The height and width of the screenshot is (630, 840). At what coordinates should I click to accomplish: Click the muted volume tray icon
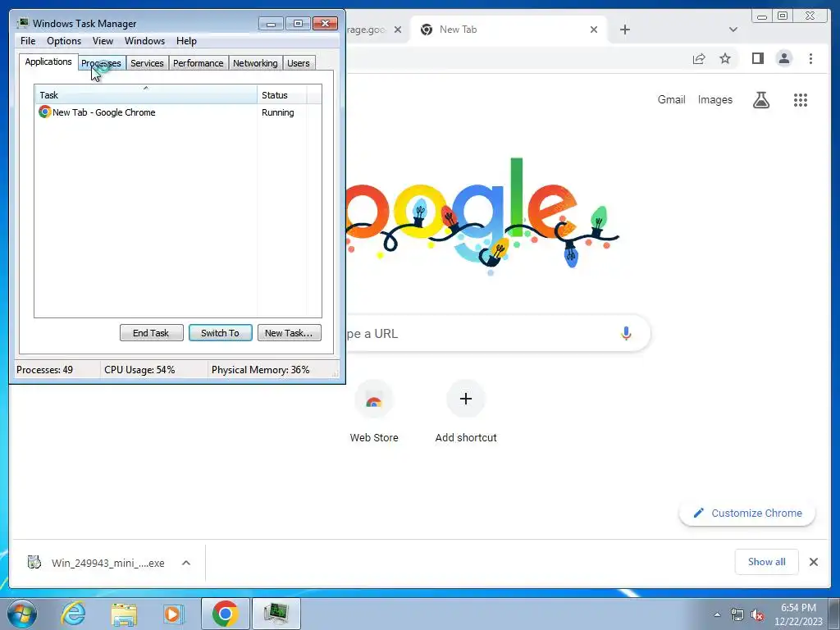[757, 615]
